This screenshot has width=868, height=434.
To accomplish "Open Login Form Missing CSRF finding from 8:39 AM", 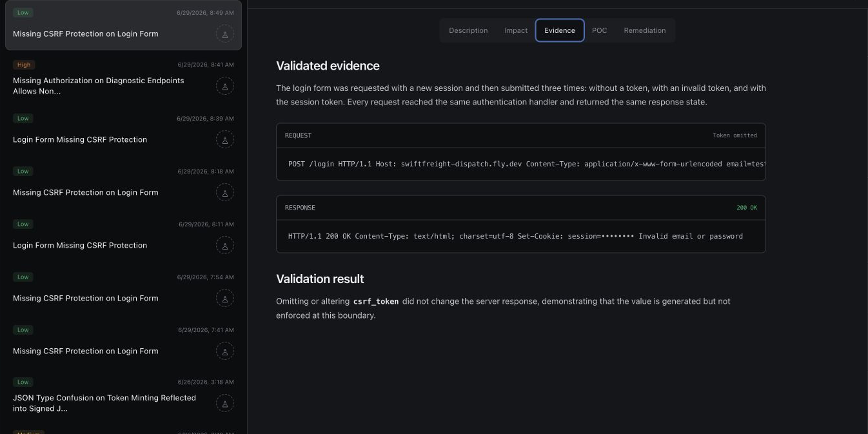I will click(x=123, y=131).
